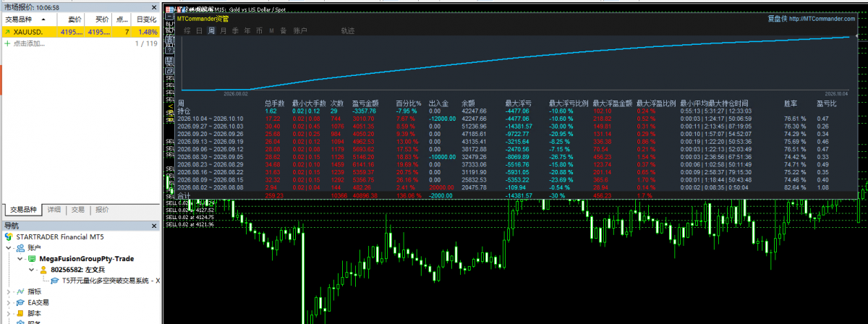Select the 年 yearly period tab
Image resolution: width=868 pixels, height=324 pixels.
coord(247,30)
